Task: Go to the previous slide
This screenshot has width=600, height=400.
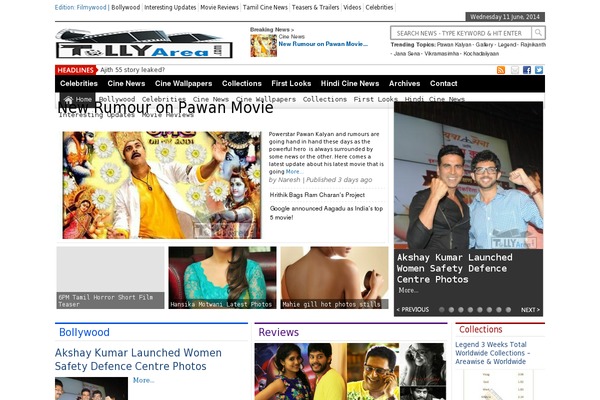Action: click(413, 310)
